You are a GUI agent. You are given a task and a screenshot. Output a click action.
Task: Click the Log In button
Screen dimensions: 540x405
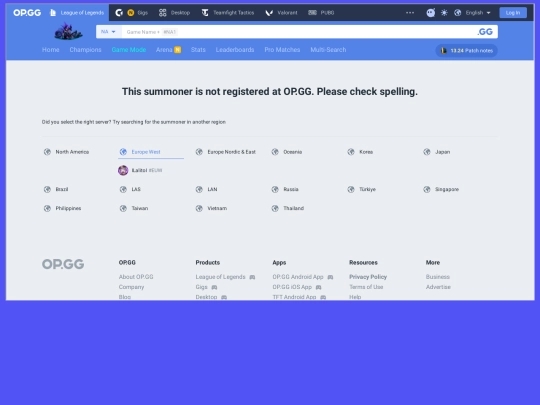[x=513, y=13]
